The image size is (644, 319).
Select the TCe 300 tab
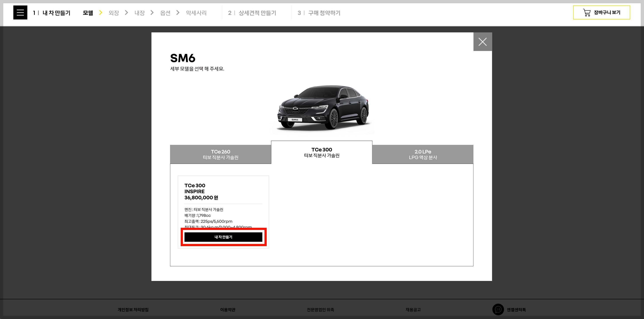point(322,152)
